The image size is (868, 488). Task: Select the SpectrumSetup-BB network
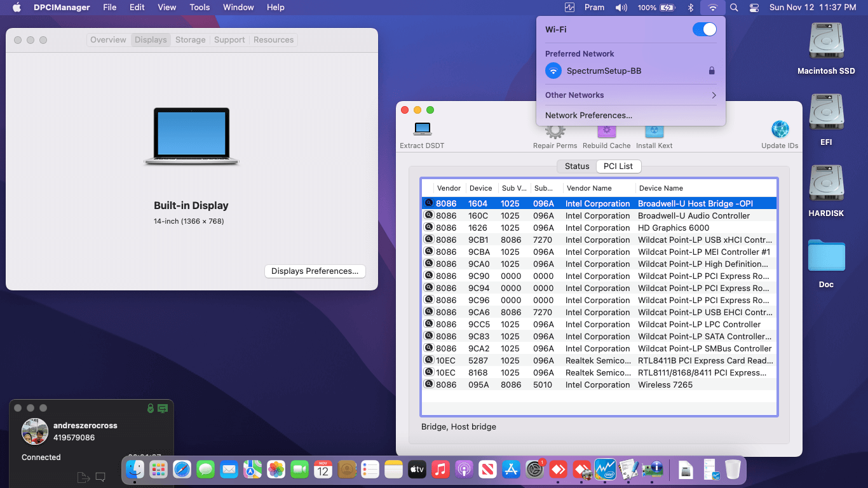[630, 71]
